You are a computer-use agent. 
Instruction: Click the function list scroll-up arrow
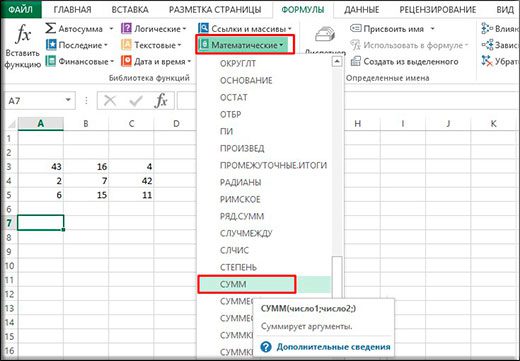click(337, 62)
